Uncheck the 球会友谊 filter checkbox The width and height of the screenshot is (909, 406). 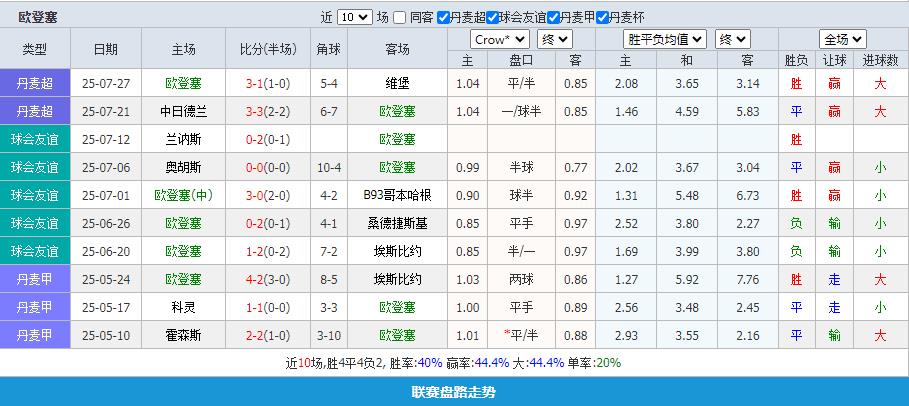click(492, 17)
